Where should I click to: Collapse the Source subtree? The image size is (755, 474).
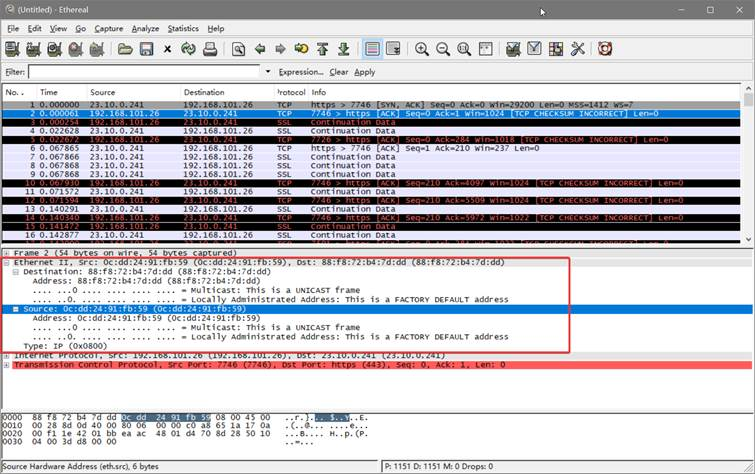point(15,309)
